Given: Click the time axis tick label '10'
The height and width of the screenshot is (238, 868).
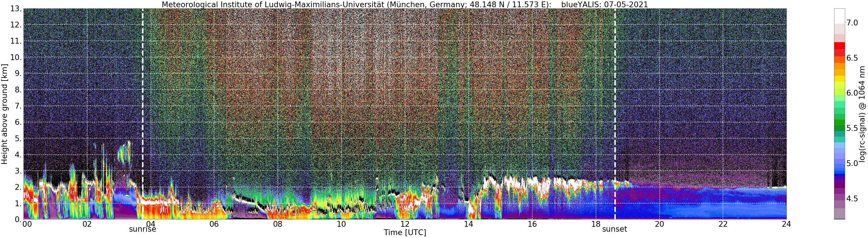Looking at the screenshot, I should coord(341,224).
